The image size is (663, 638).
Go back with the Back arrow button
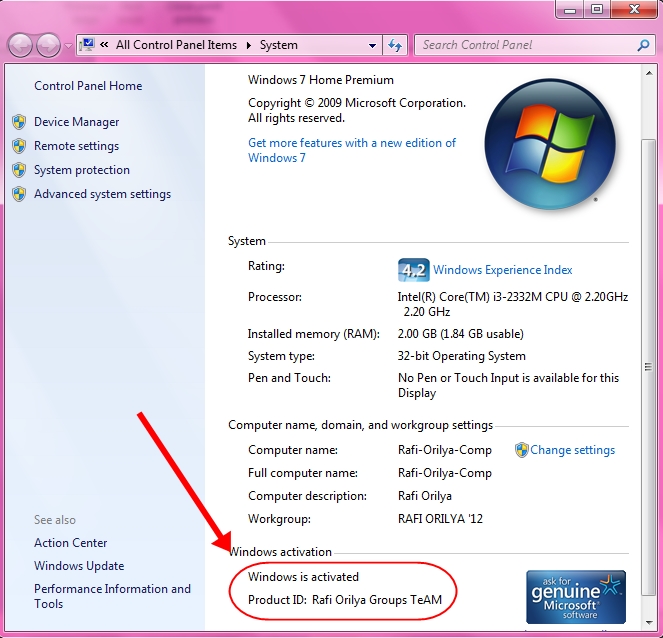click(x=20, y=45)
